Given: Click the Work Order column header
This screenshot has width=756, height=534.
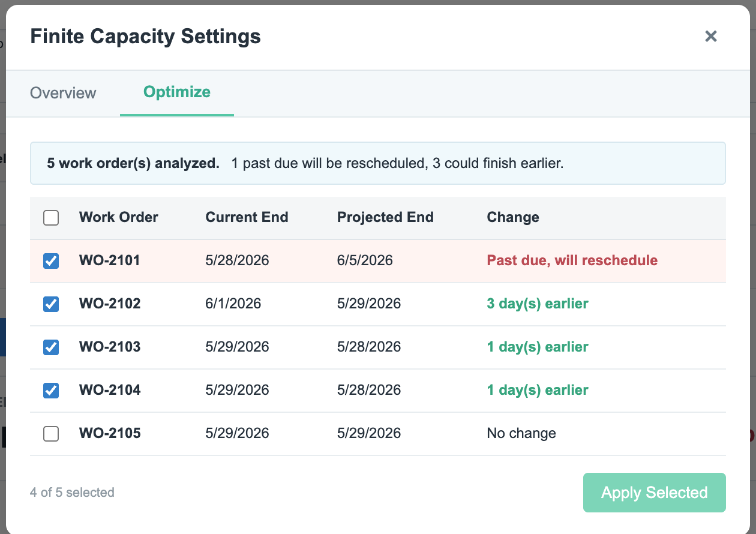Looking at the screenshot, I should tap(119, 217).
